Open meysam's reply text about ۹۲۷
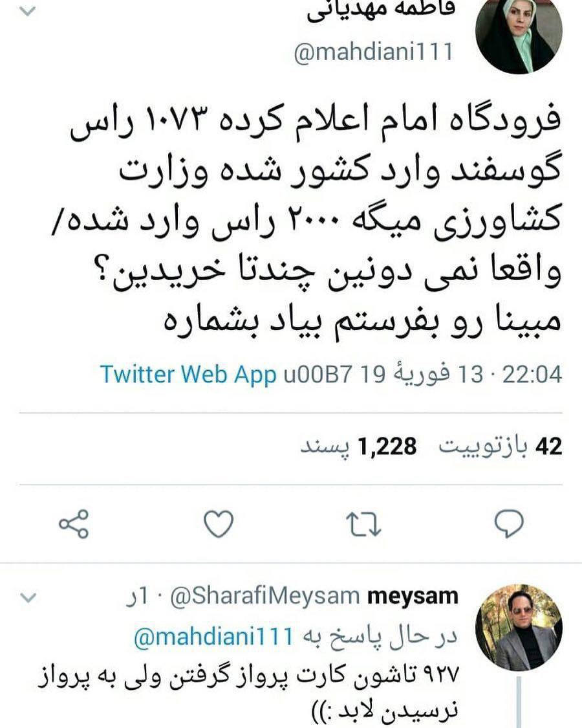 click(248, 692)
